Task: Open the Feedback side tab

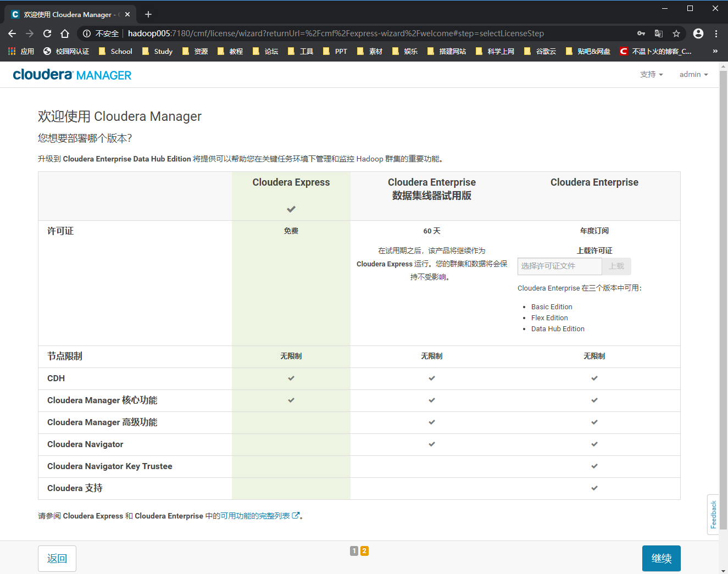Action: (x=713, y=515)
